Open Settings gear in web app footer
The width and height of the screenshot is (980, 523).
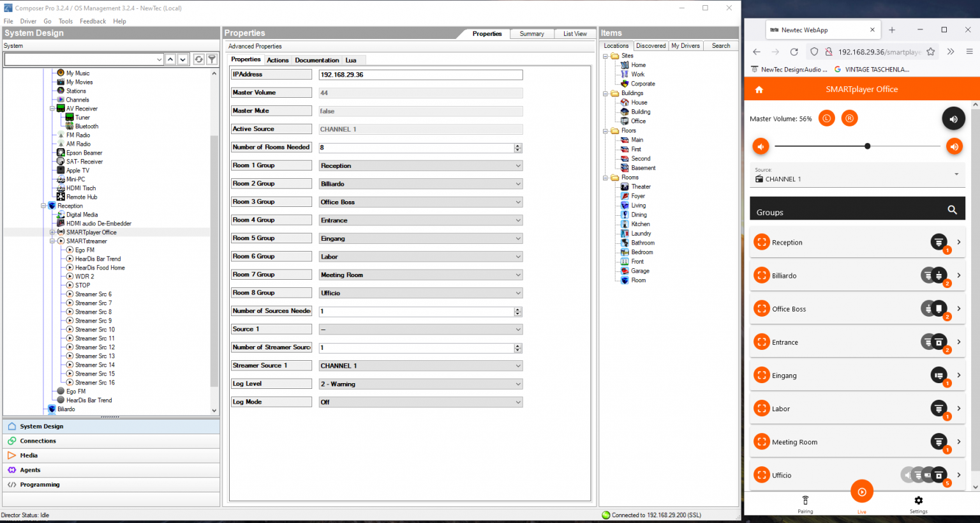pos(918,501)
